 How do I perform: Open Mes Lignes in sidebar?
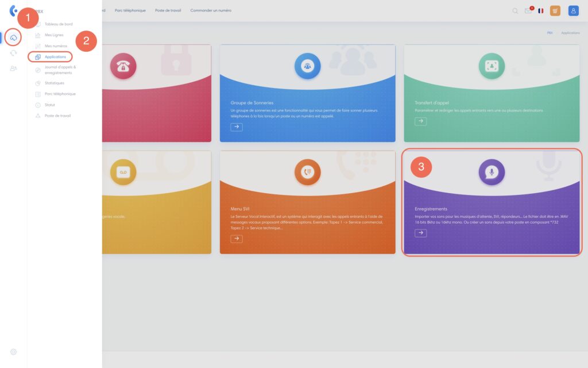[x=56, y=35]
